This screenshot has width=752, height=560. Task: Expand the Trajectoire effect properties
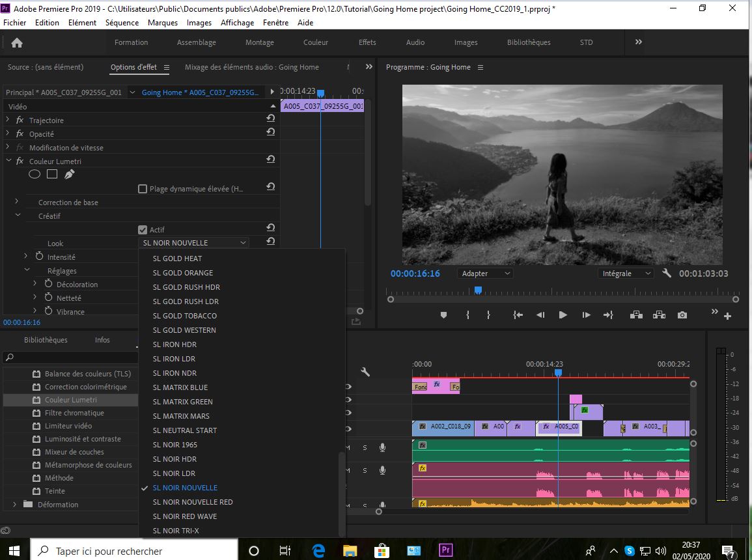click(x=8, y=119)
